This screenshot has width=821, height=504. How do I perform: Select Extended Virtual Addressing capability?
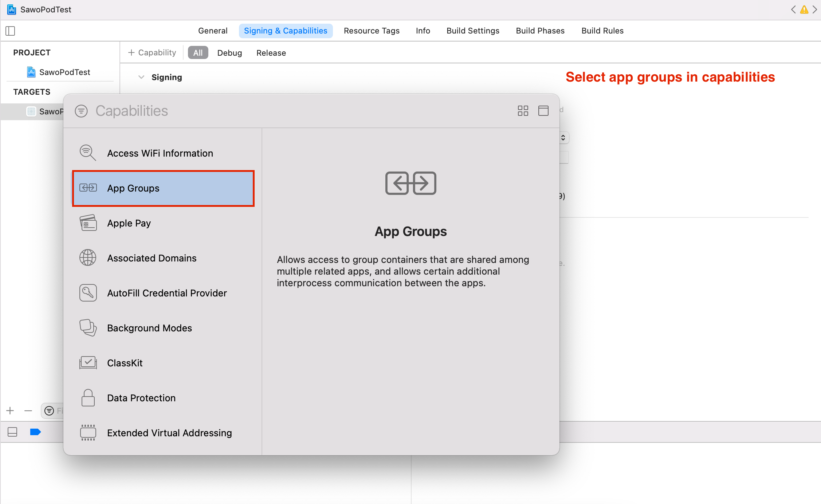(x=163, y=433)
